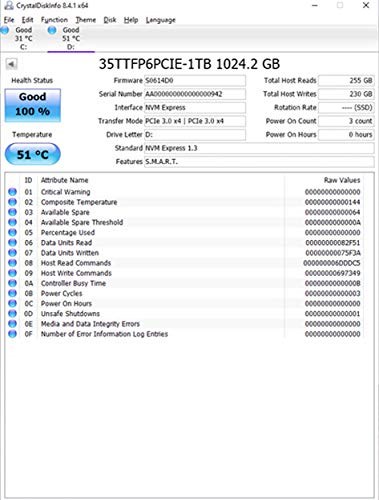
Task: Click the Good 100 % health status button
Action: click(33, 105)
